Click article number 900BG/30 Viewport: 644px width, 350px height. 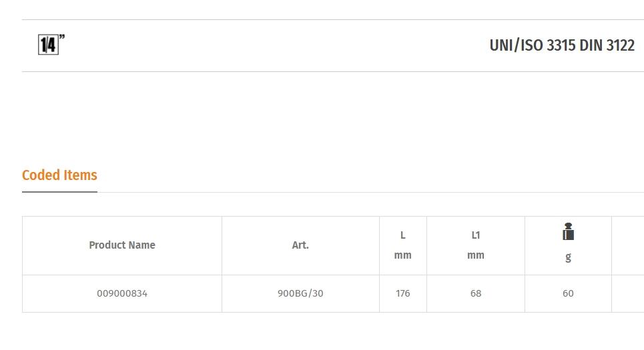300,293
